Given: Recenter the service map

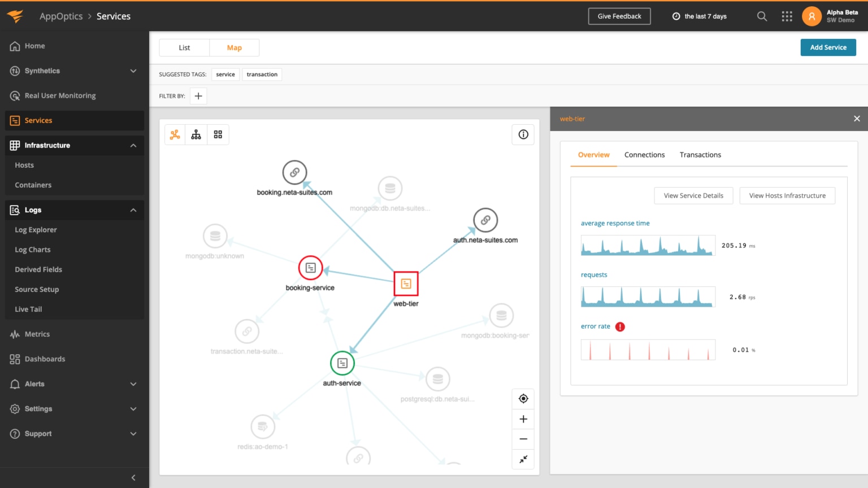Looking at the screenshot, I should 523,398.
